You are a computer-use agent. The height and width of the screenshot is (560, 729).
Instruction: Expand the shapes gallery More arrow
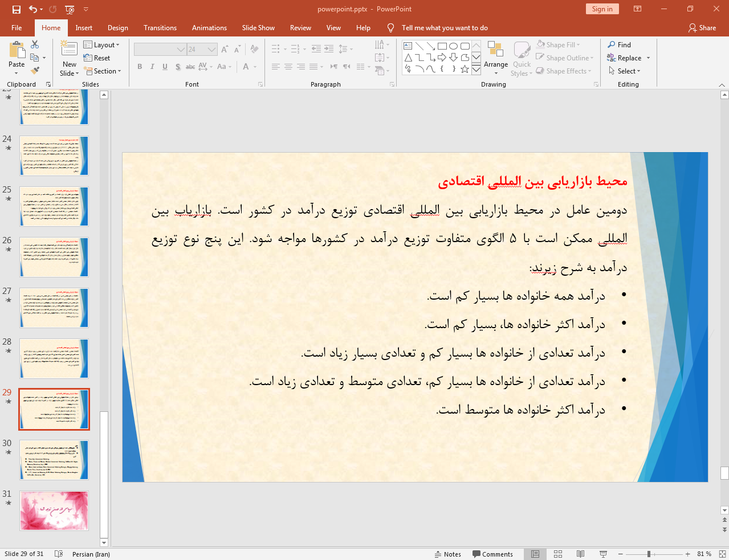tap(476, 70)
